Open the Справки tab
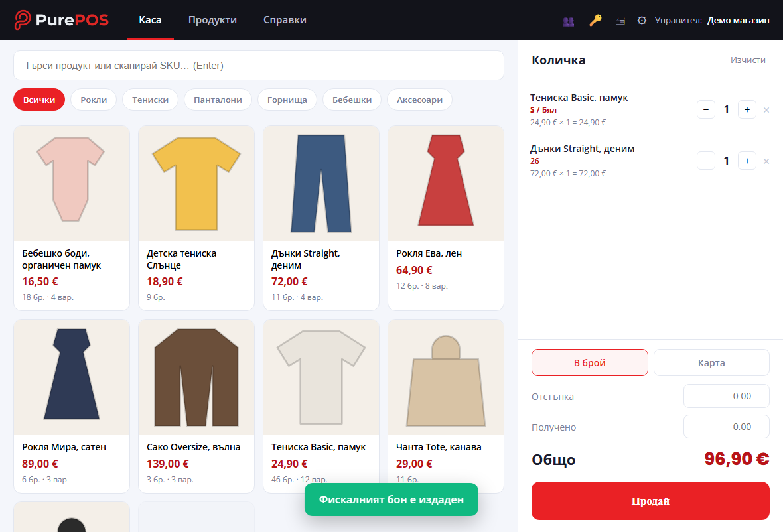Image resolution: width=783 pixels, height=532 pixels. coord(285,20)
